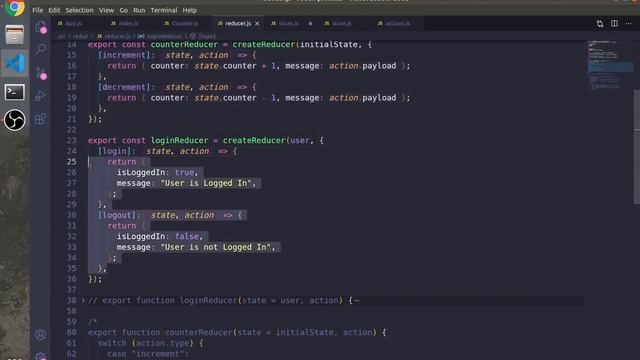Click the loginReducer breadcrumb segment
The image size is (640, 360).
tap(160, 36)
